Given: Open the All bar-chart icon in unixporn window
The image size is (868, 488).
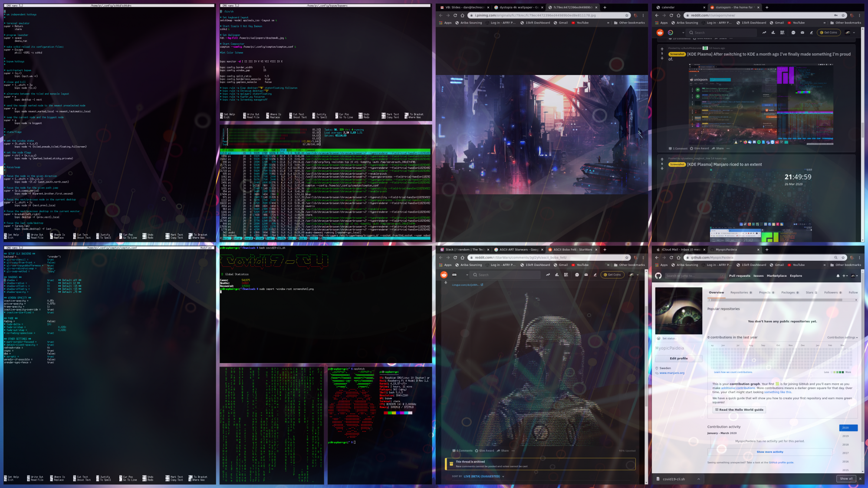Looking at the screenshot, I should [x=773, y=33].
